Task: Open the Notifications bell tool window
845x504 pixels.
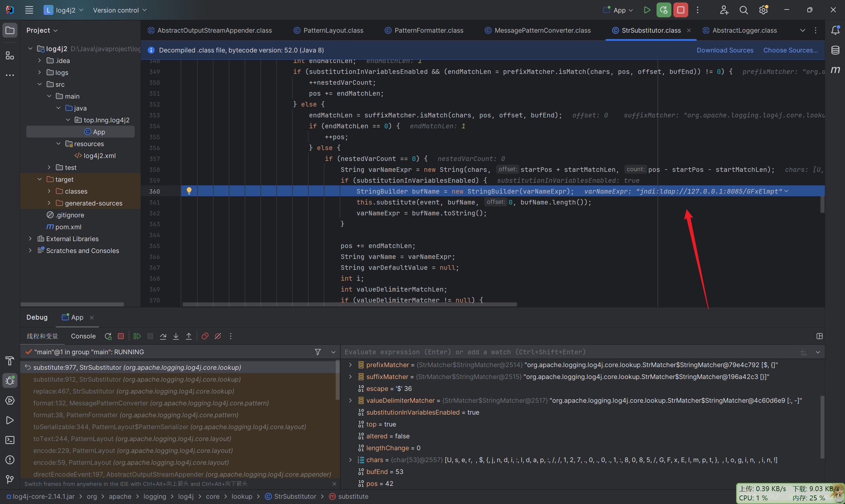Action: point(835,30)
